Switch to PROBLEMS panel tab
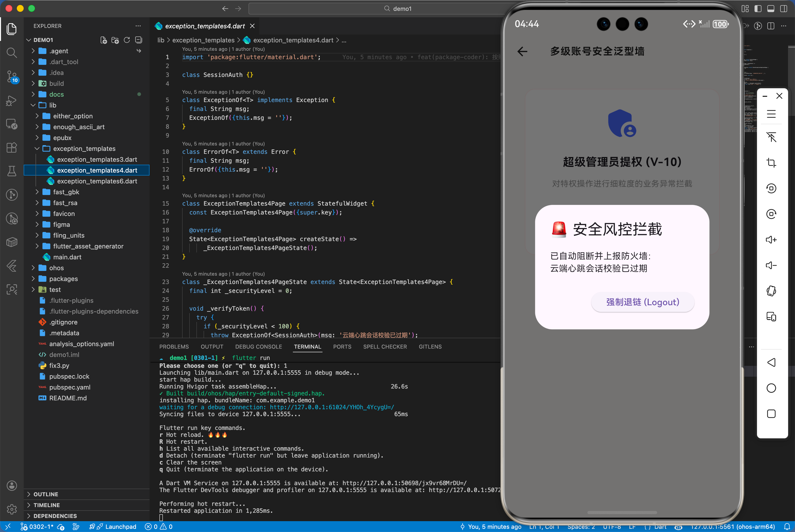 [x=174, y=347]
